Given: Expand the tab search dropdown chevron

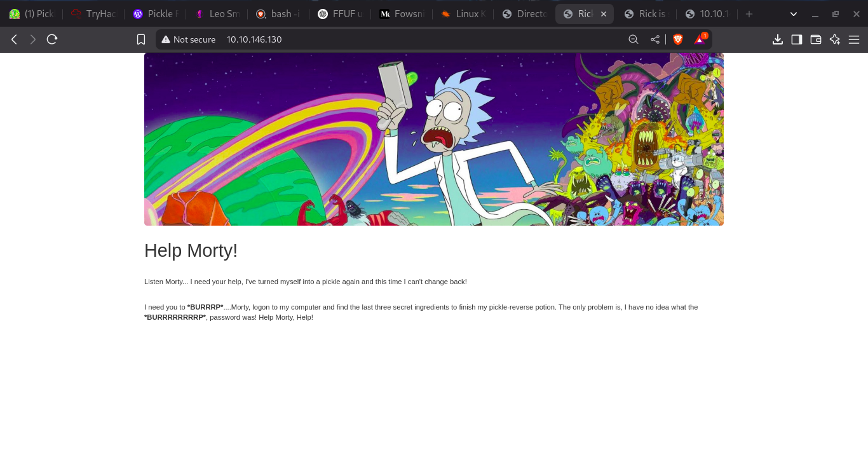Looking at the screenshot, I should coord(793,14).
